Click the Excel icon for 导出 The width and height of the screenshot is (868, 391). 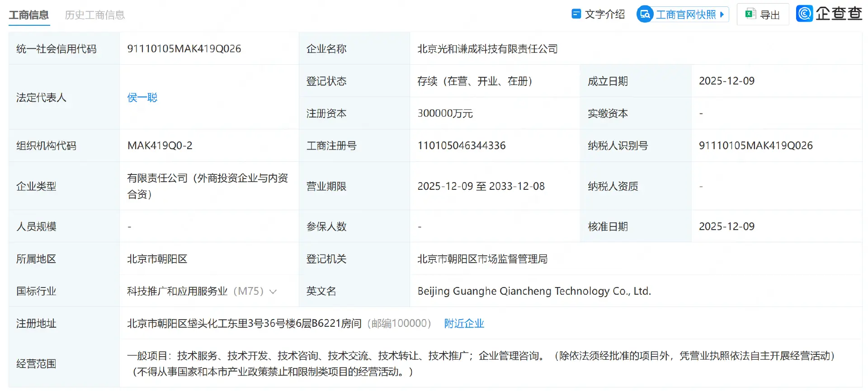tap(750, 14)
